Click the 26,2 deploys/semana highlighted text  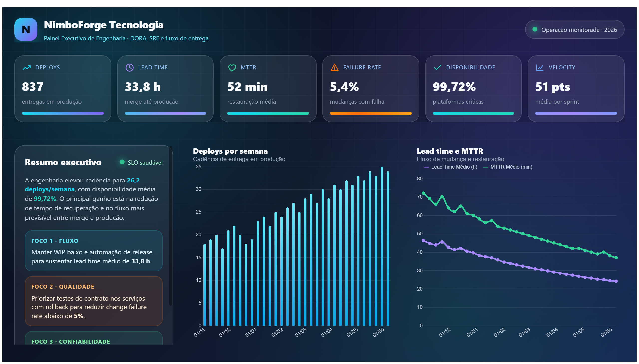82,185
